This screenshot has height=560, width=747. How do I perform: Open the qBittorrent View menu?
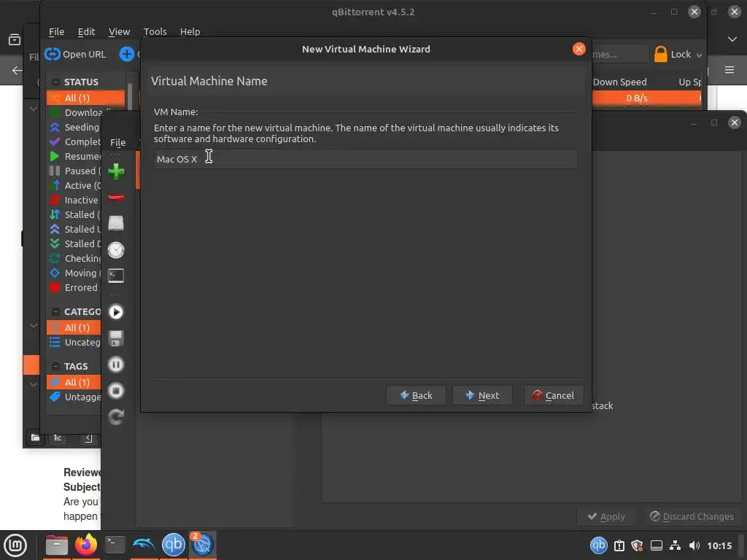(x=119, y=31)
